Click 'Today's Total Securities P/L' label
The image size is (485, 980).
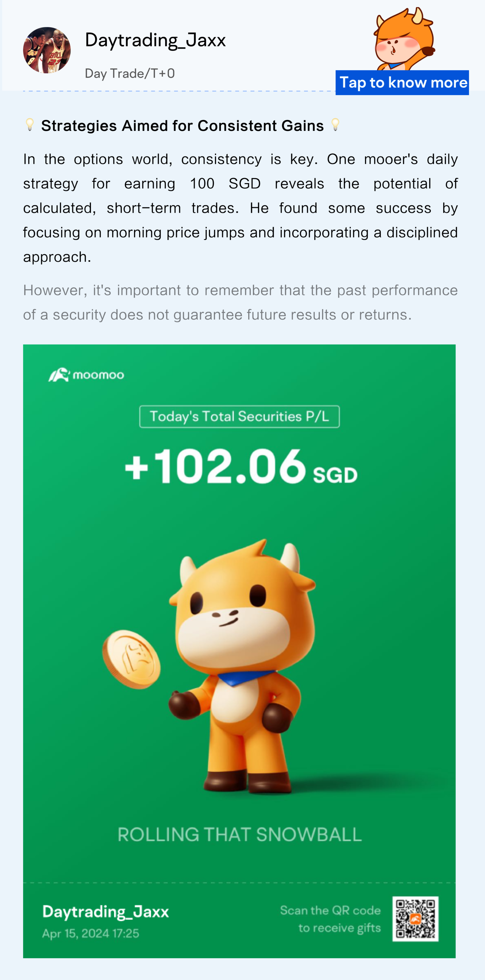click(239, 417)
